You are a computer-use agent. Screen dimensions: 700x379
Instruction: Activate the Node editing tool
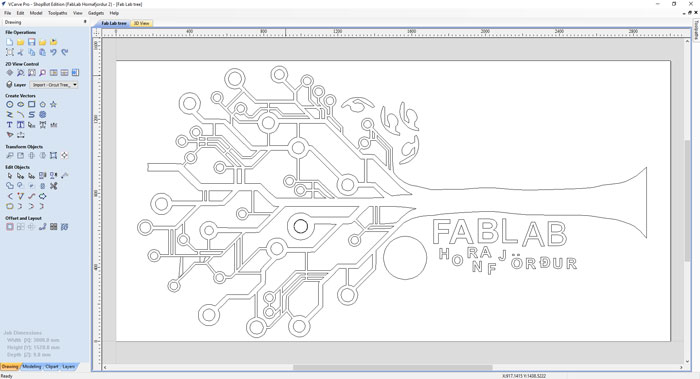click(x=21, y=175)
